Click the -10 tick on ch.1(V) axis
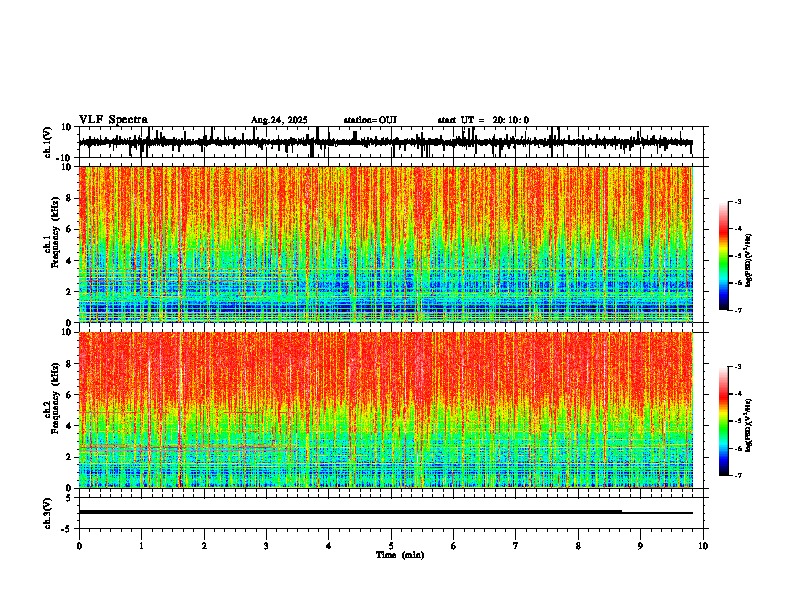The image size is (792, 612). coord(65,158)
